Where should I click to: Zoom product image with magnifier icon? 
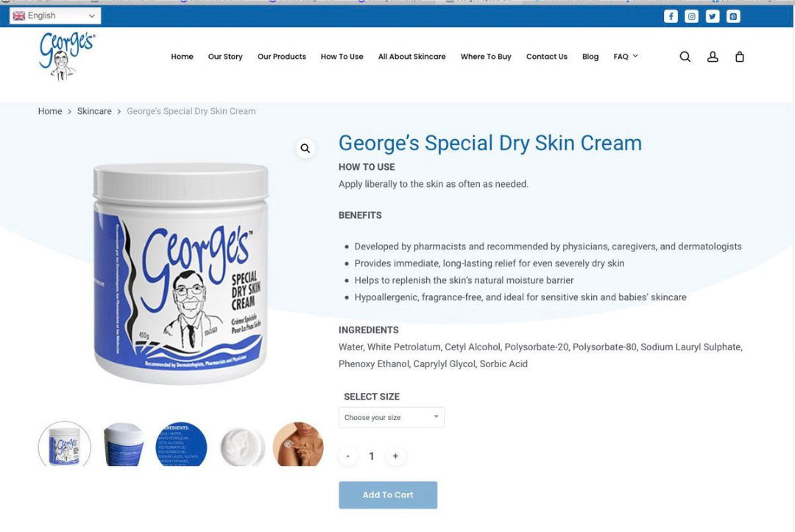click(305, 149)
